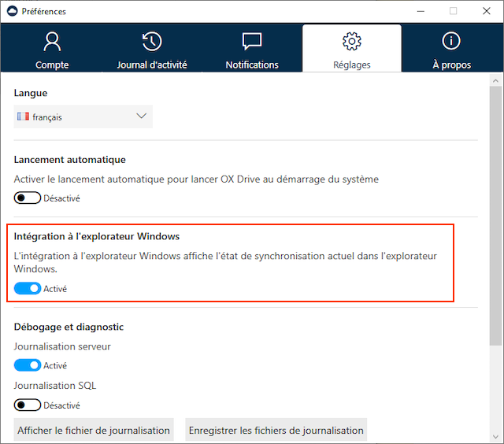Click the vertical scrollbar thumb

tap(495, 216)
